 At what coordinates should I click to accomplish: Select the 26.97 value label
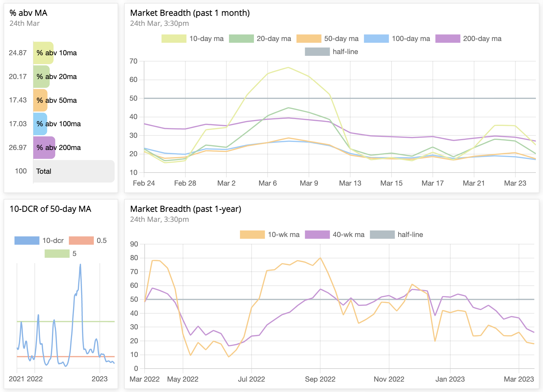18,148
